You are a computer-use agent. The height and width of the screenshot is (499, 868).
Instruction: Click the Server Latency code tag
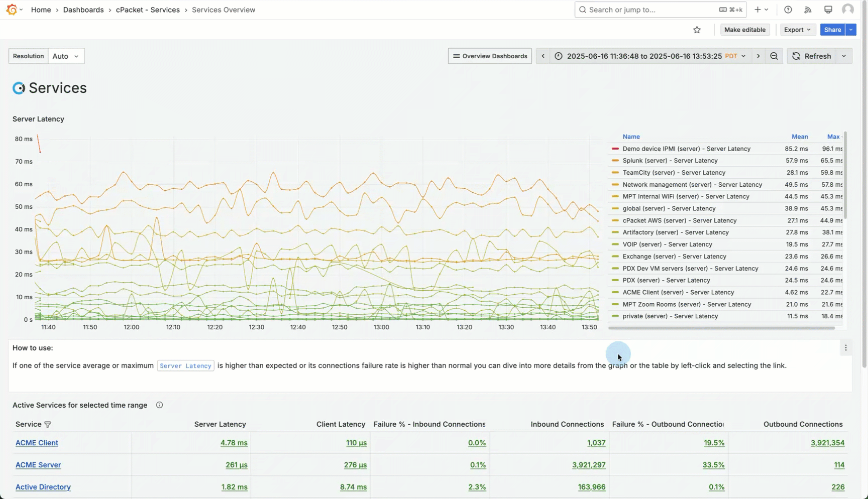coord(186,366)
